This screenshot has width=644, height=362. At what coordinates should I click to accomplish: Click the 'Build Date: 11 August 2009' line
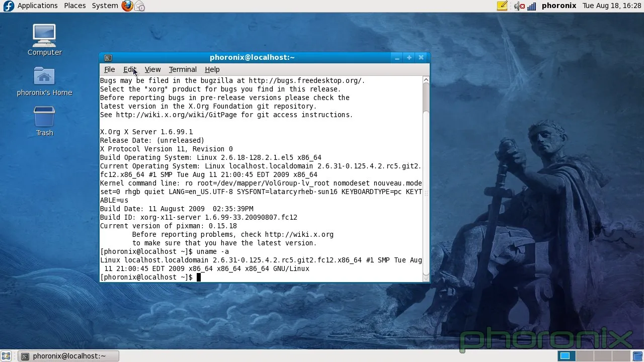(177, 209)
